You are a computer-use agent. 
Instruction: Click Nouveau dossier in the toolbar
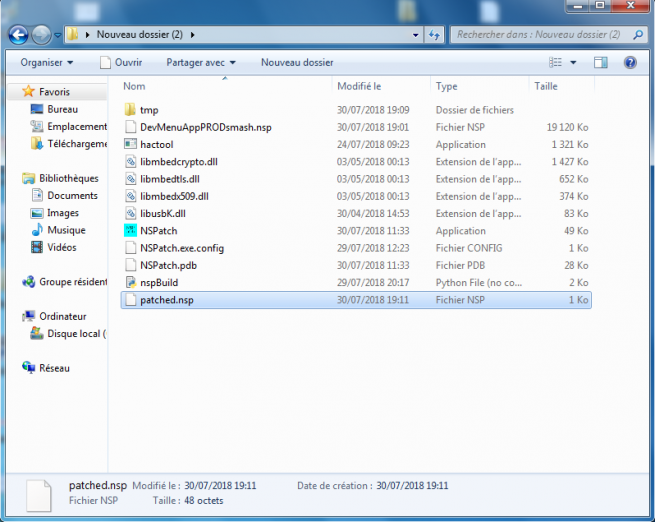click(x=297, y=63)
